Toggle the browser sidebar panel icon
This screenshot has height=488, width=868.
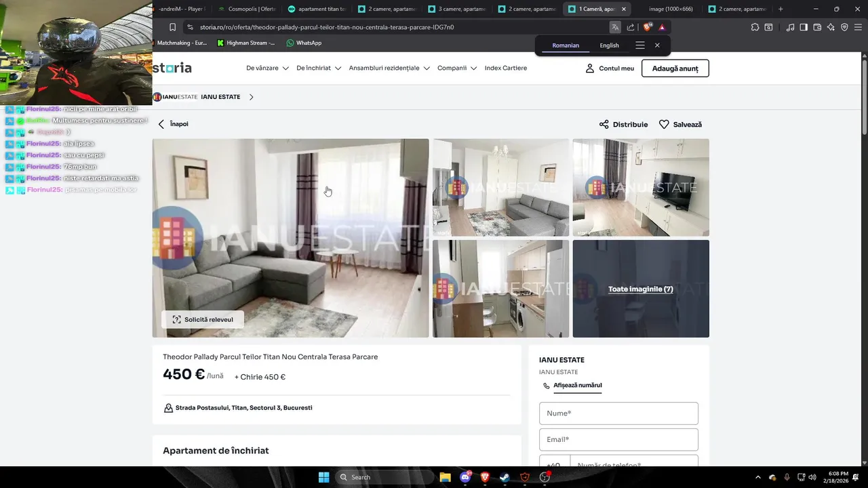pos(804,27)
